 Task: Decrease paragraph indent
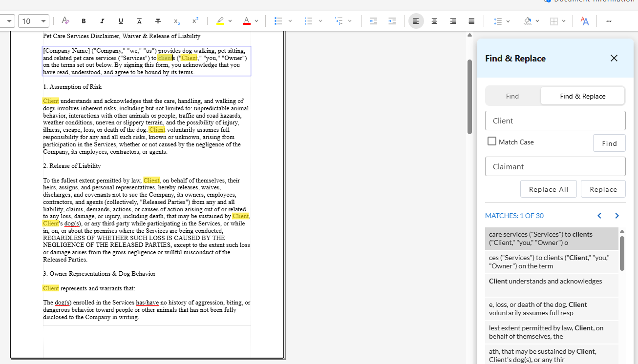pyautogui.click(x=373, y=21)
